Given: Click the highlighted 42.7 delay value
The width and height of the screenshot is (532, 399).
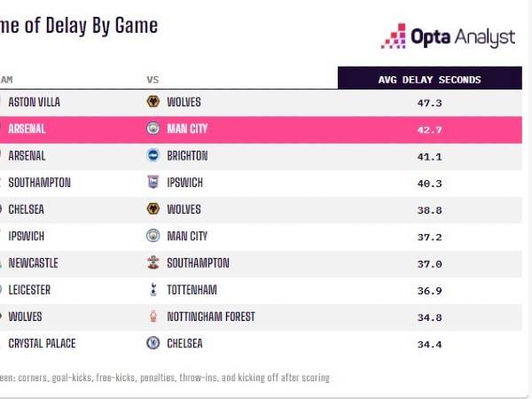Looking at the screenshot, I should [429, 129].
